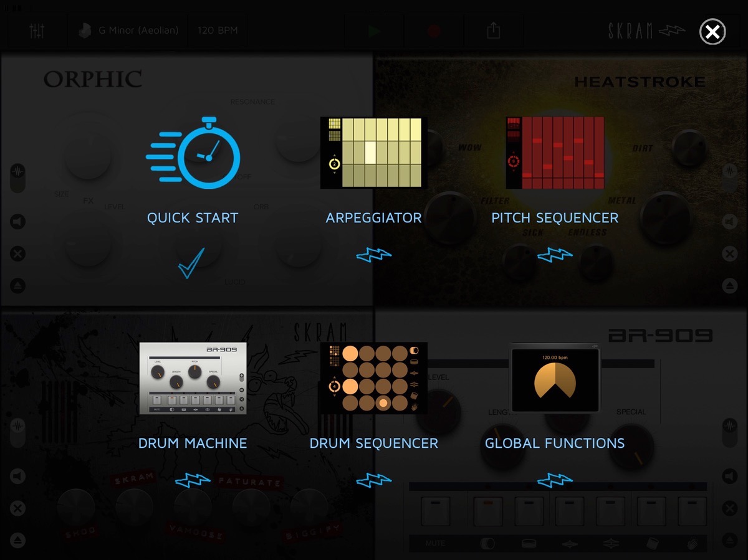Click the eject icon on the Skram drum panel
This screenshot has height=560, width=748.
click(18, 541)
